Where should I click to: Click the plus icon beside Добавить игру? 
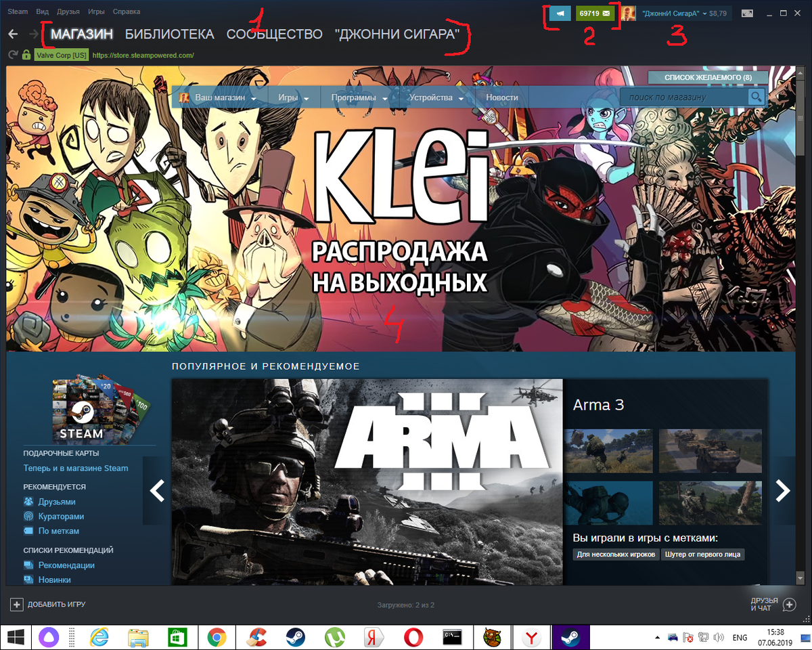(16, 604)
